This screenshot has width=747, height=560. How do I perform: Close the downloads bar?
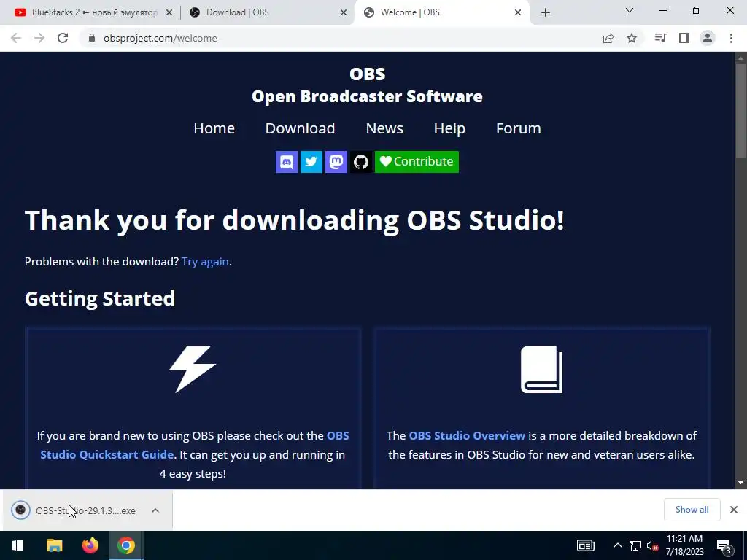(x=734, y=510)
